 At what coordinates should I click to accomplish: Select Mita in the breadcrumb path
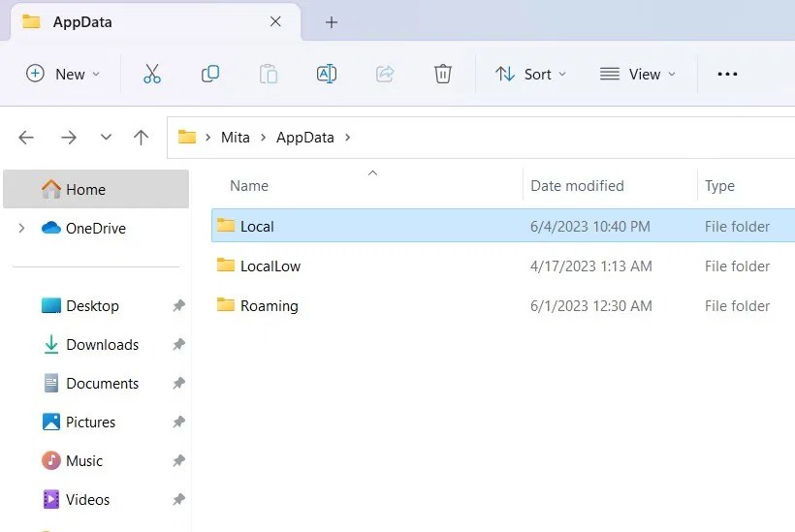236,138
